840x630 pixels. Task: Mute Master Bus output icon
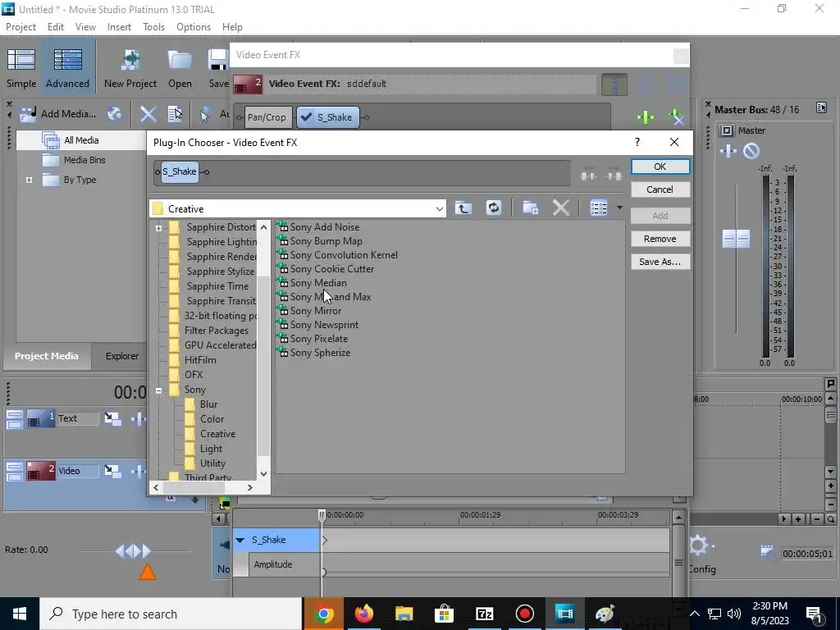[751, 151]
